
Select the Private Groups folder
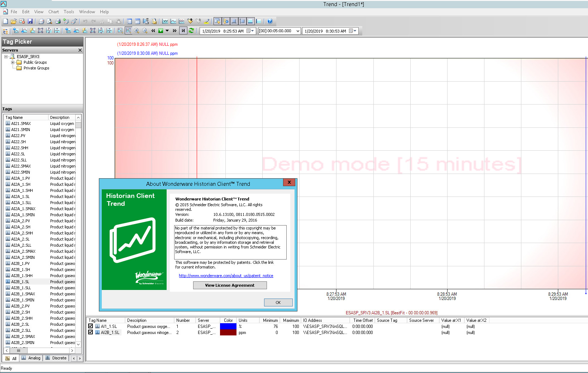(36, 68)
